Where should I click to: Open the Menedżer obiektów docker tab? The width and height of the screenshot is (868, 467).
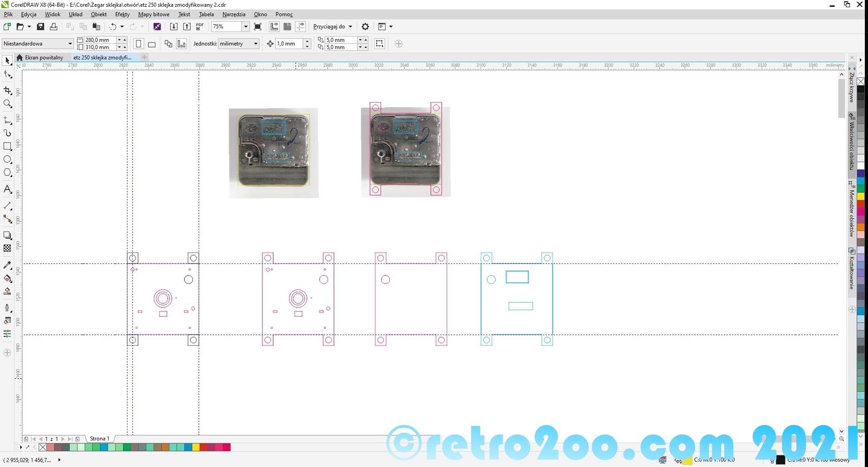851,212
